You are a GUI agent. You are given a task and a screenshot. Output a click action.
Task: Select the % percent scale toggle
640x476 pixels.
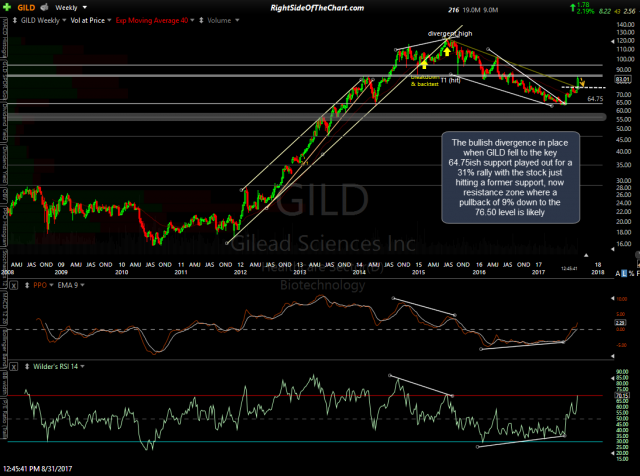(x=631, y=274)
